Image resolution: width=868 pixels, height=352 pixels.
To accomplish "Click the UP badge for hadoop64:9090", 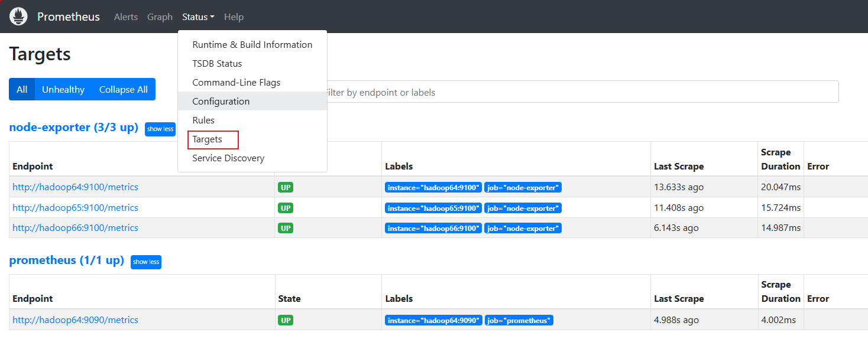I will click(x=286, y=320).
